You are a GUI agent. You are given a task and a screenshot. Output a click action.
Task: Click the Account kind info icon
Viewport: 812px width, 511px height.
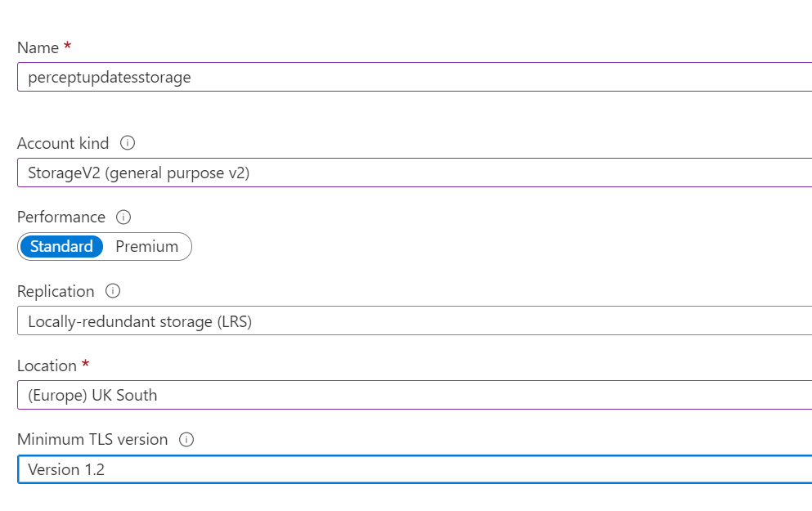pyautogui.click(x=127, y=143)
